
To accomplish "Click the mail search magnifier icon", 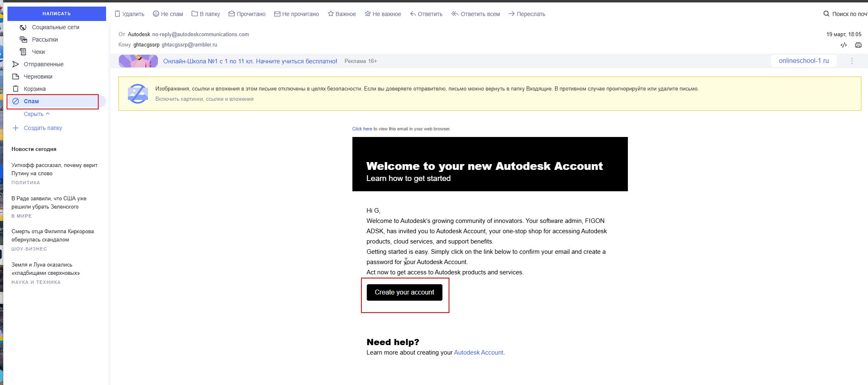I will 826,14.
